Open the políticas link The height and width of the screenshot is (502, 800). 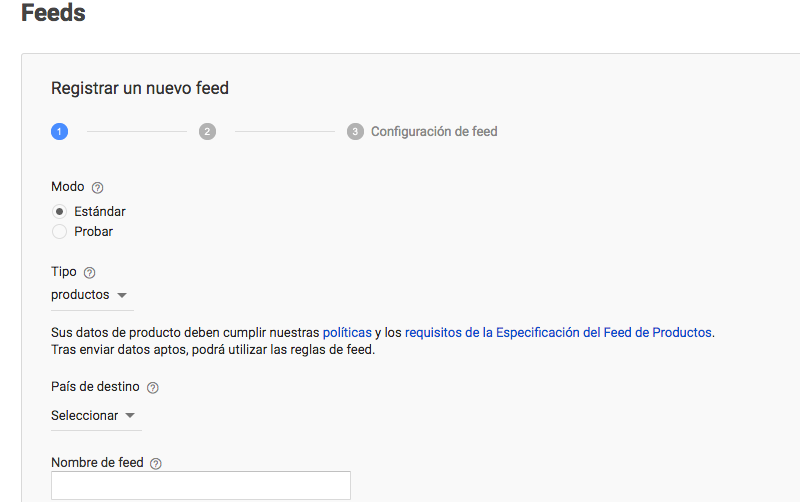click(x=347, y=333)
